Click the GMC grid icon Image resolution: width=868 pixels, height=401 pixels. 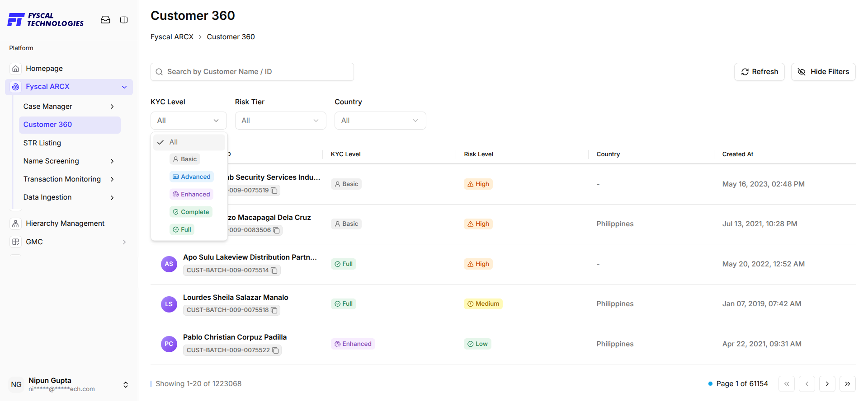(16, 242)
